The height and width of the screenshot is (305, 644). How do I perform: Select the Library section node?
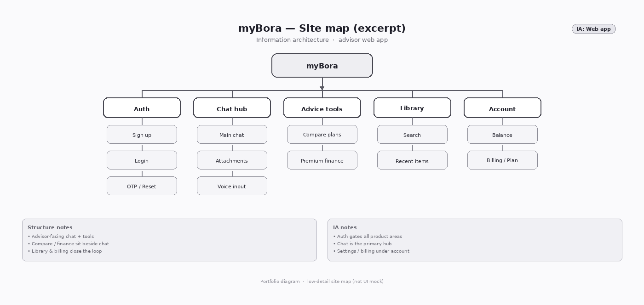[x=412, y=108]
